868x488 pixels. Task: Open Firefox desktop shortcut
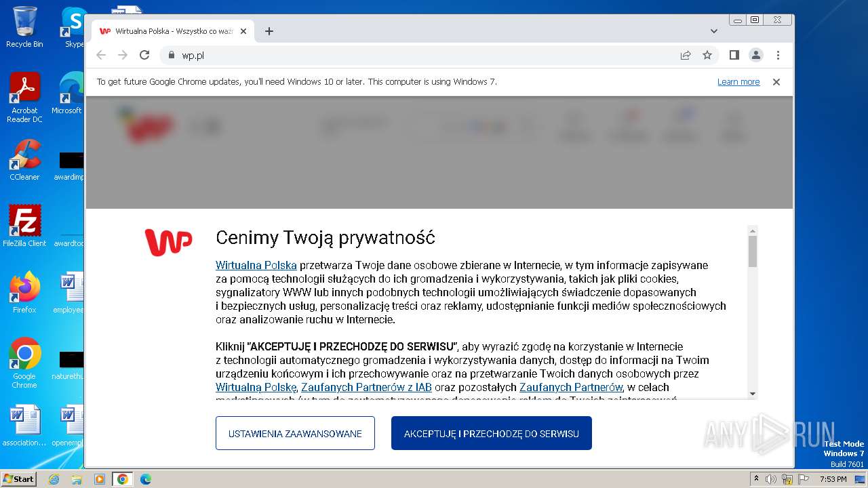[x=24, y=292]
